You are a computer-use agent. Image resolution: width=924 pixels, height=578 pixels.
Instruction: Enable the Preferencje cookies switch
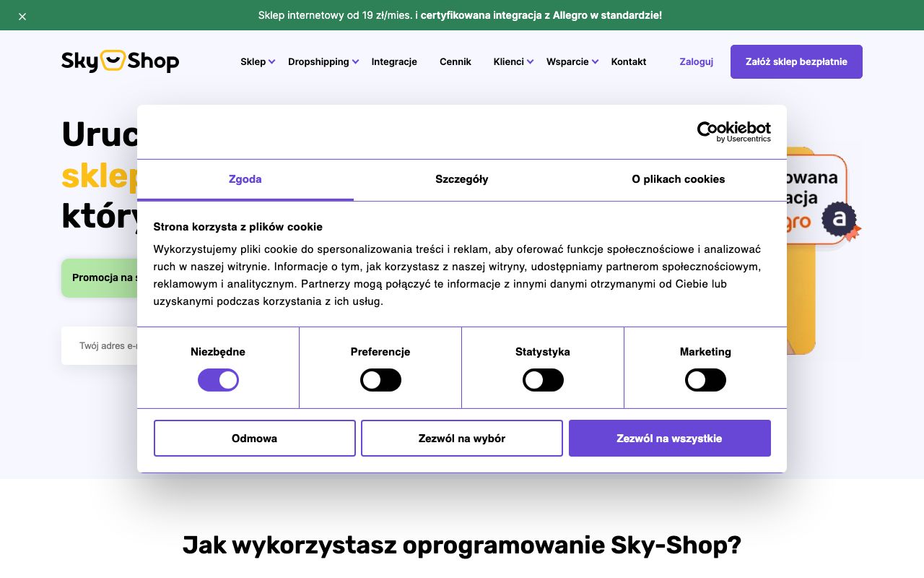click(380, 380)
